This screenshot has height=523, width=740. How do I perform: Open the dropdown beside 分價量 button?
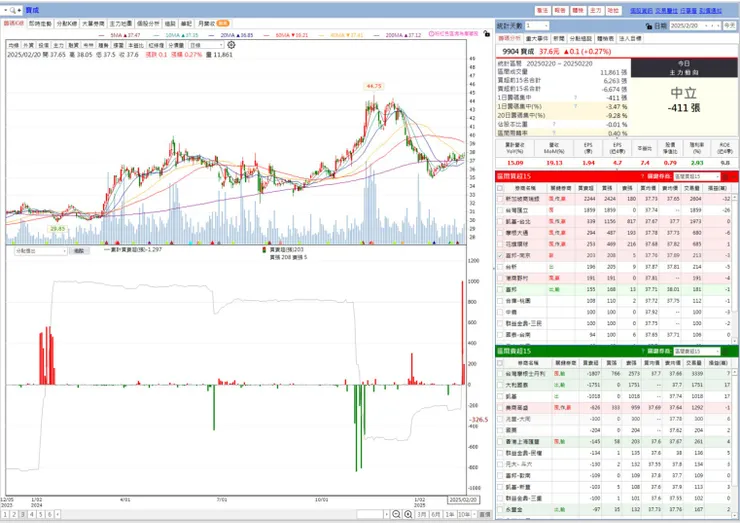pos(206,45)
